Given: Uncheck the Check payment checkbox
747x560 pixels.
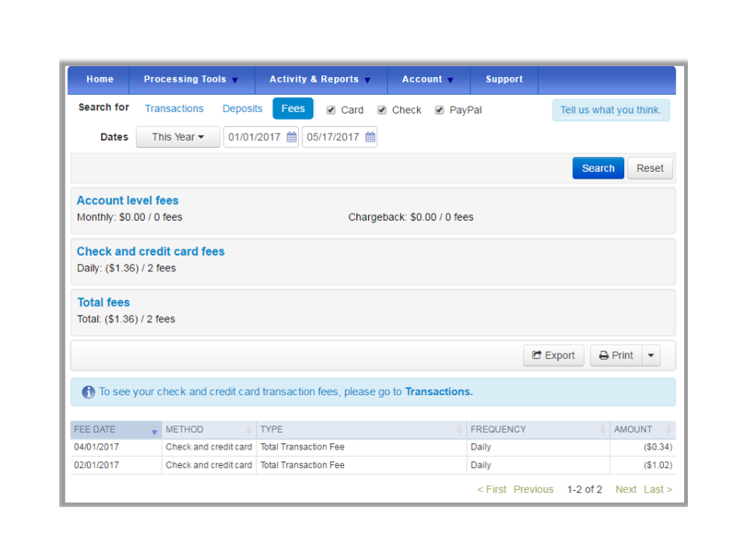Looking at the screenshot, I should tap(381, 110).
